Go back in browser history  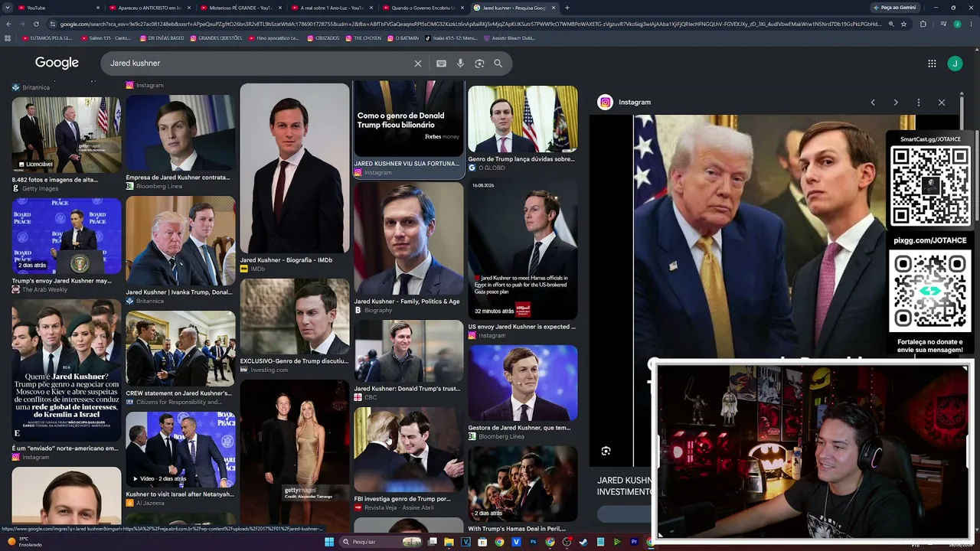tap(8, 24)
